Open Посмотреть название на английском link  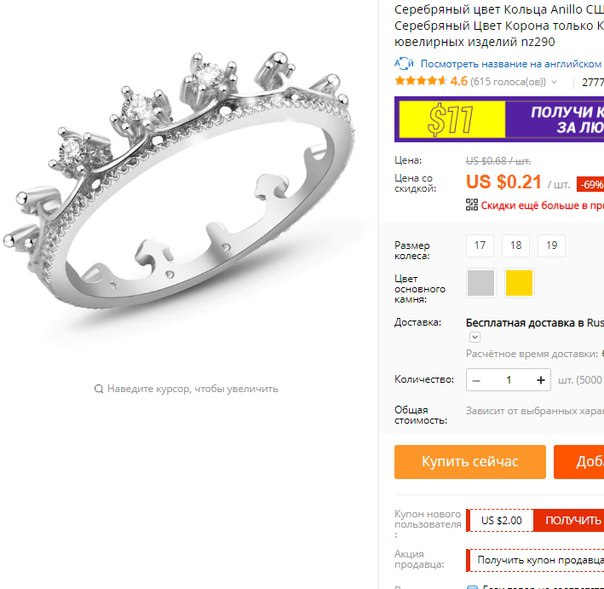[x=512, y=64]
